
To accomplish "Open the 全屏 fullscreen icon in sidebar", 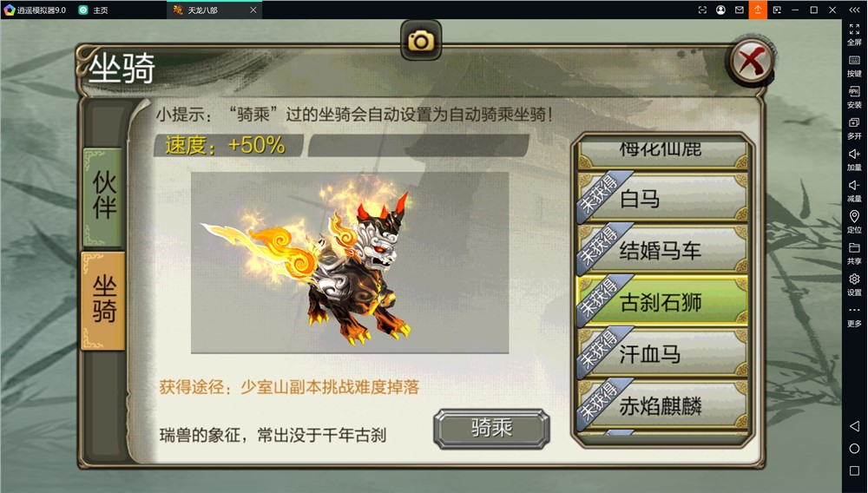I will (x=854, y=35).
